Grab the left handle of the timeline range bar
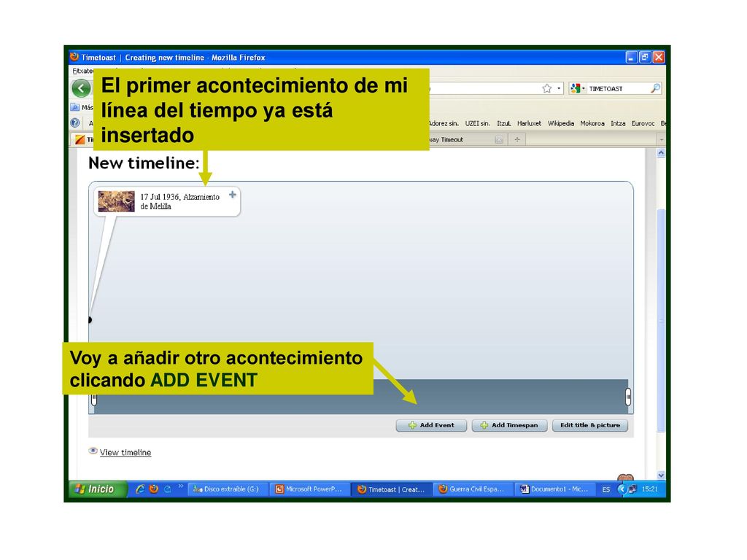This screenshot has height=560, width=747. [94, 399]
